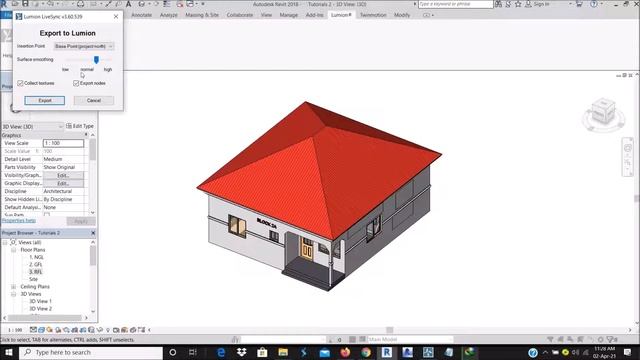Open Windows Start menu
Image resolution: width=640 pixels, height=360 pixels.
9,352
